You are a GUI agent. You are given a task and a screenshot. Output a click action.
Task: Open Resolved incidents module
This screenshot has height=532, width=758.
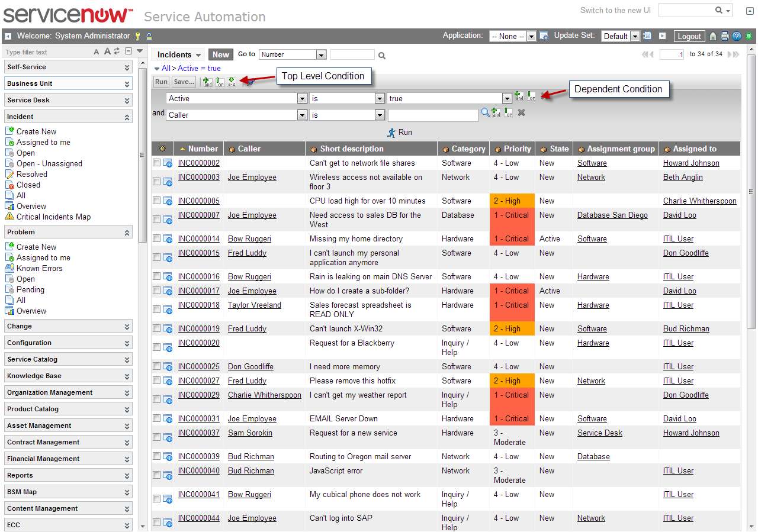32,174
